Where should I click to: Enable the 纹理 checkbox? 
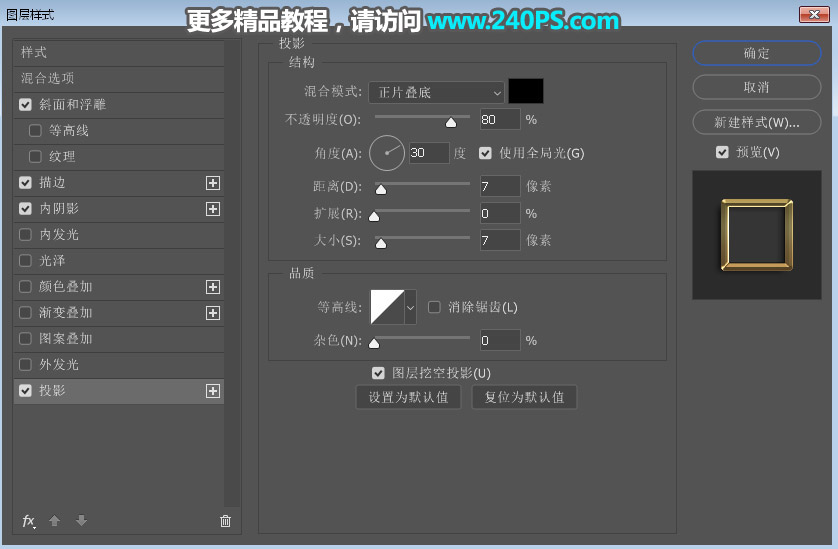(35, 157)
